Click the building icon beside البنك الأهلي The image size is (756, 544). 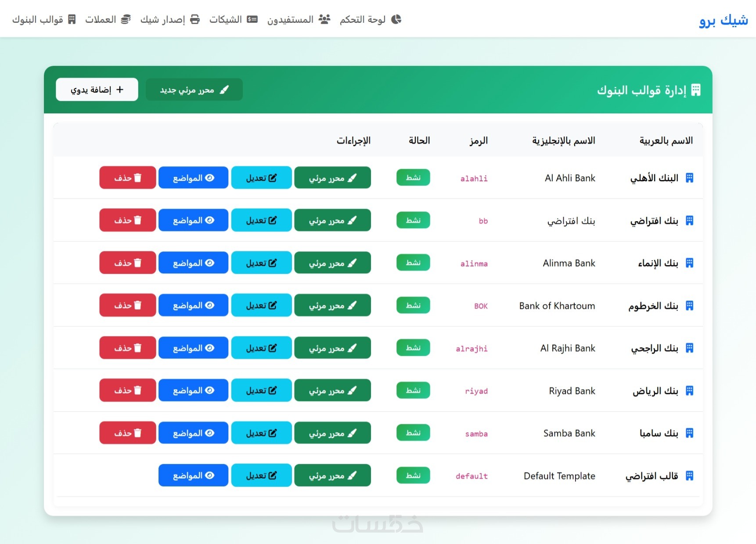coord(689,178)
